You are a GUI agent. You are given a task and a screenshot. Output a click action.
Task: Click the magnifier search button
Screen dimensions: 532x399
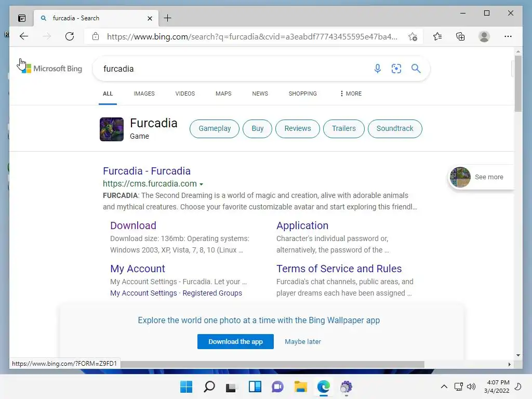pos(416,69)
